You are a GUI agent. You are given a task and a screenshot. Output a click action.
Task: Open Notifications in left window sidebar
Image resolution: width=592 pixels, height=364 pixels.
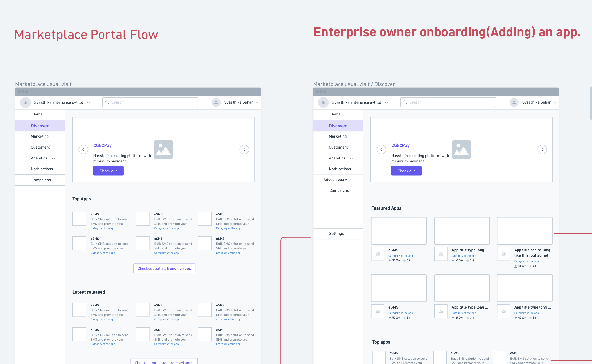(40, 169)
